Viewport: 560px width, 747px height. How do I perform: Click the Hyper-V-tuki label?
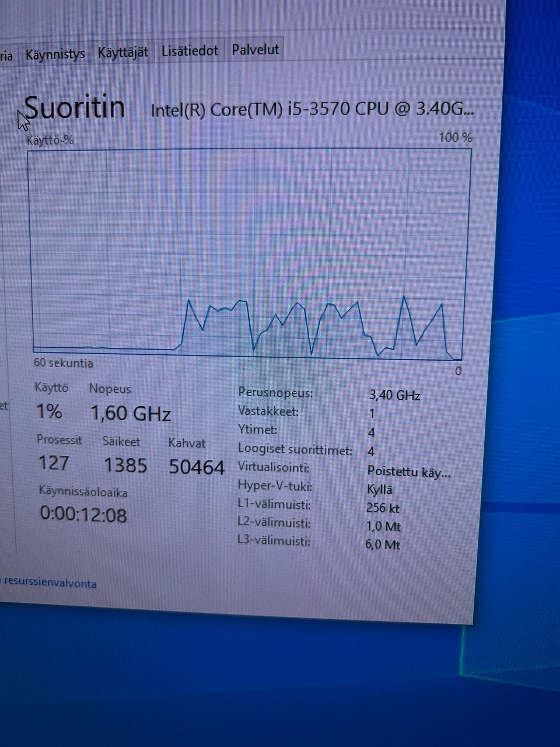tap(275, 486)
